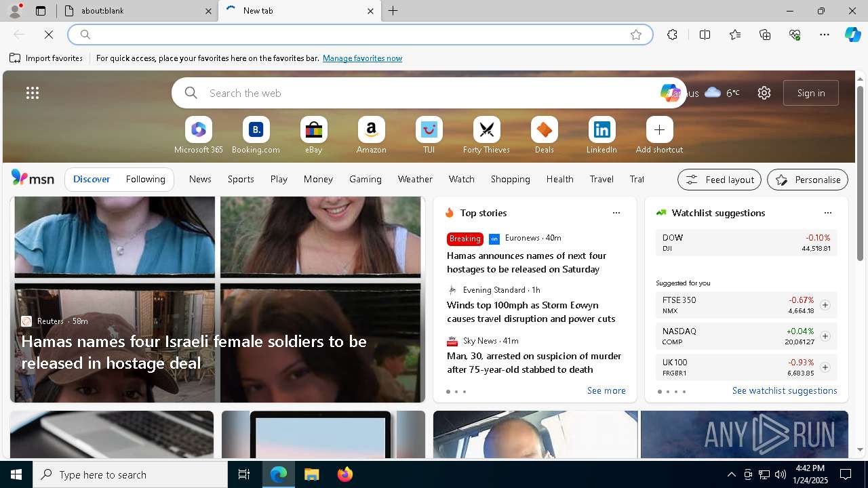Open browser Extensions icon
Viewport: 868px width, 488px height.
(x=672, y=35)
